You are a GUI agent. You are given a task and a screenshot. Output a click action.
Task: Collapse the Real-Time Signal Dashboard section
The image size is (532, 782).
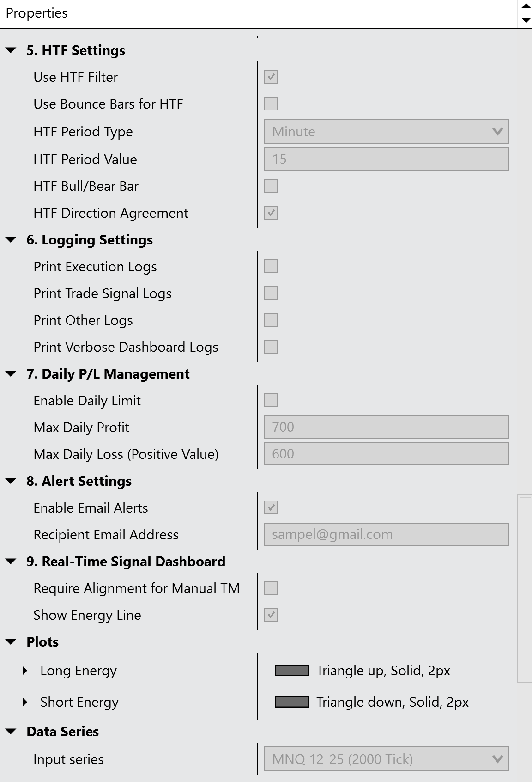[x=11, y=562]
